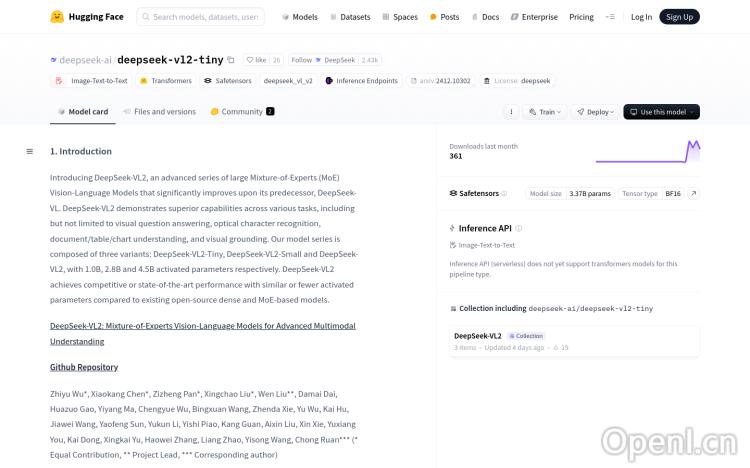Image resolution: width=750 pixels, height=468 pixels.
Task: Expand the Deploy dropdown
Action: pyautogui.click(x=597, y=112)
